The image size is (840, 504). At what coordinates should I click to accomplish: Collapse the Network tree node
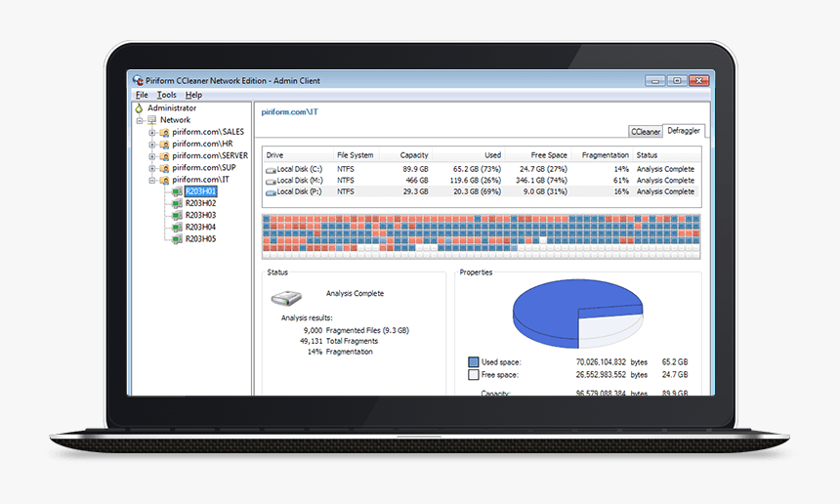tap(140, 120)
